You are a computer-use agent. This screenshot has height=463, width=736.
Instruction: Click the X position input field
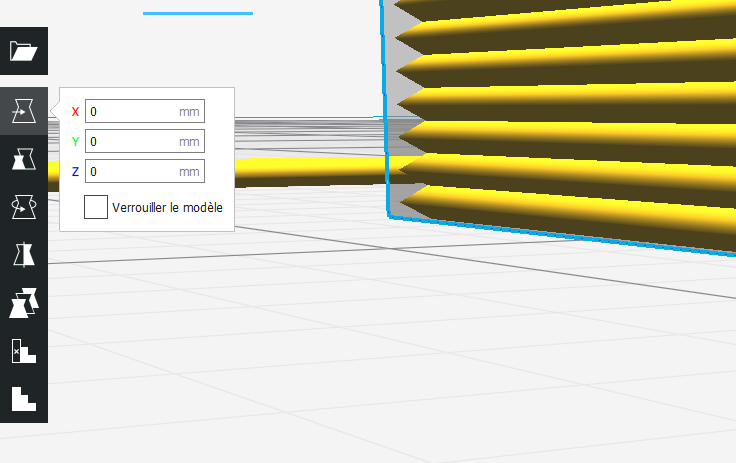(145, 111)
